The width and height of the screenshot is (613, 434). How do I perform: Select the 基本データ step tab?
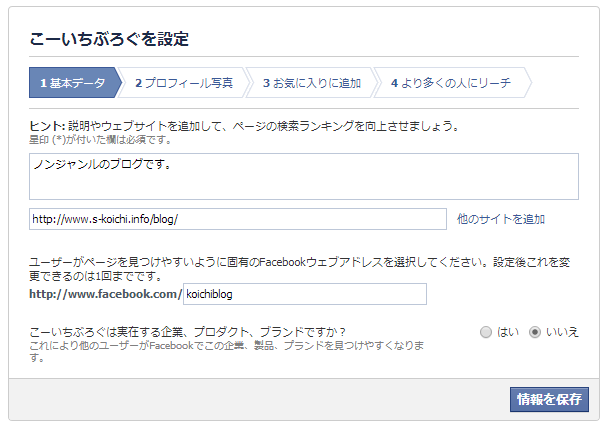72,83
